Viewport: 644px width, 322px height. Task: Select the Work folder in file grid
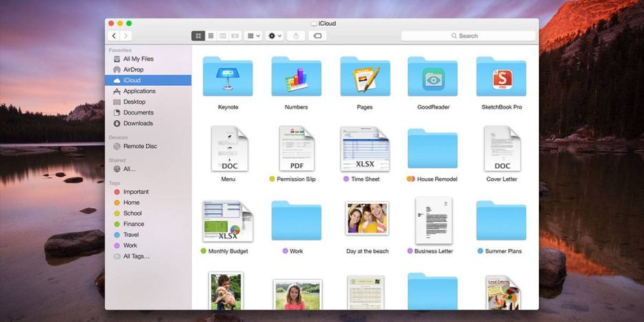click(296, 220)
